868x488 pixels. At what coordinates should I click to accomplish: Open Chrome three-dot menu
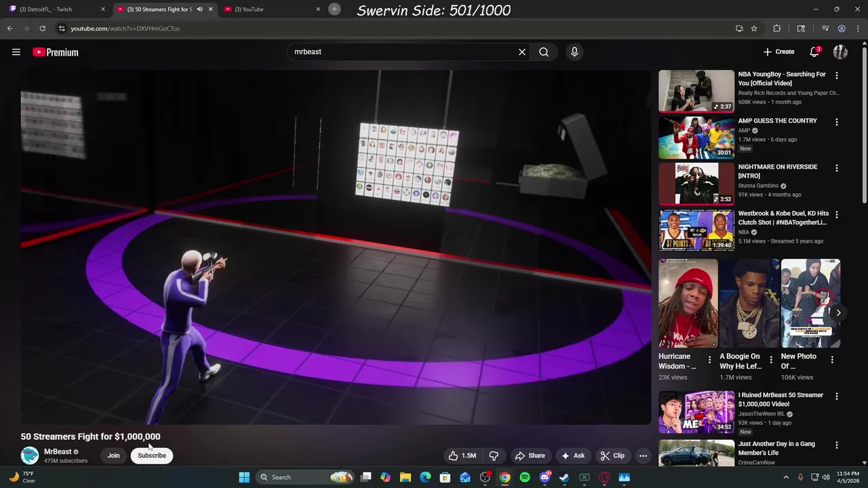pyautogui.click(x=858, y=28)
